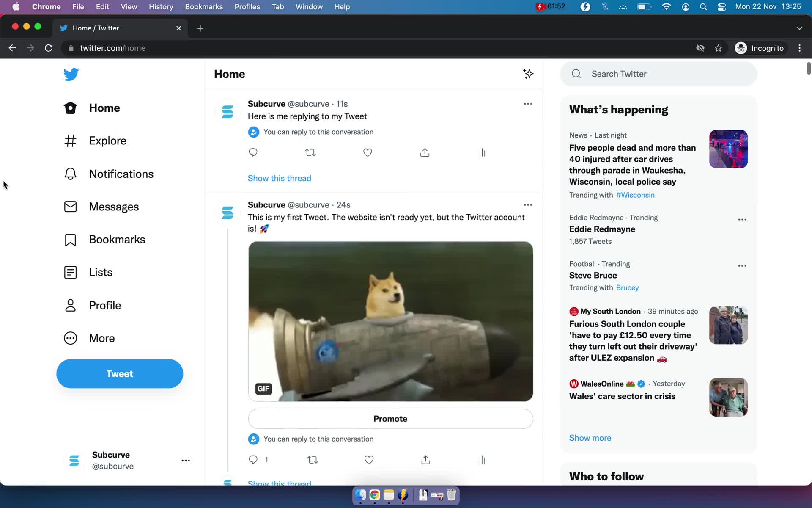Screen dimensions: 812x508
Task: Open the Explore navigation item
Action: click(95, 141)
